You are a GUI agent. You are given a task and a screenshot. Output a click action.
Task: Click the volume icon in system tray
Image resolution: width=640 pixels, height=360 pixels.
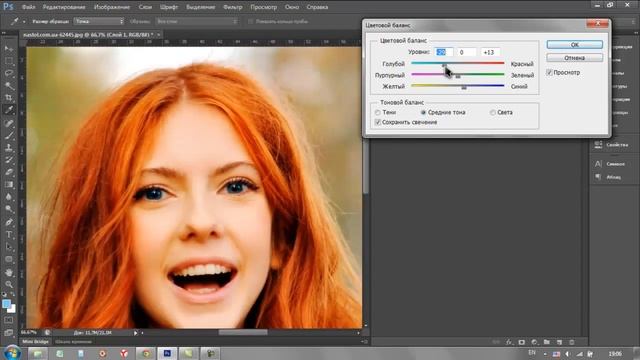point(568,353)
